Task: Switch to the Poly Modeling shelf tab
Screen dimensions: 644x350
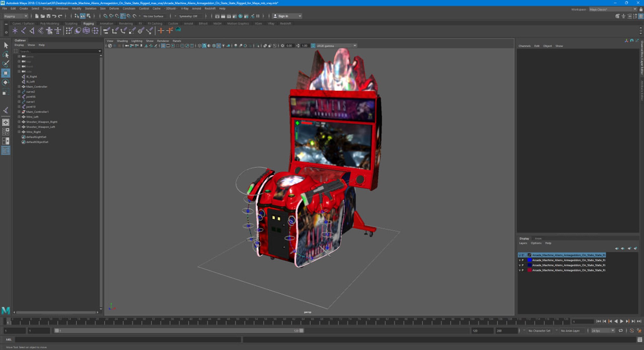Action: coord(50,23)
